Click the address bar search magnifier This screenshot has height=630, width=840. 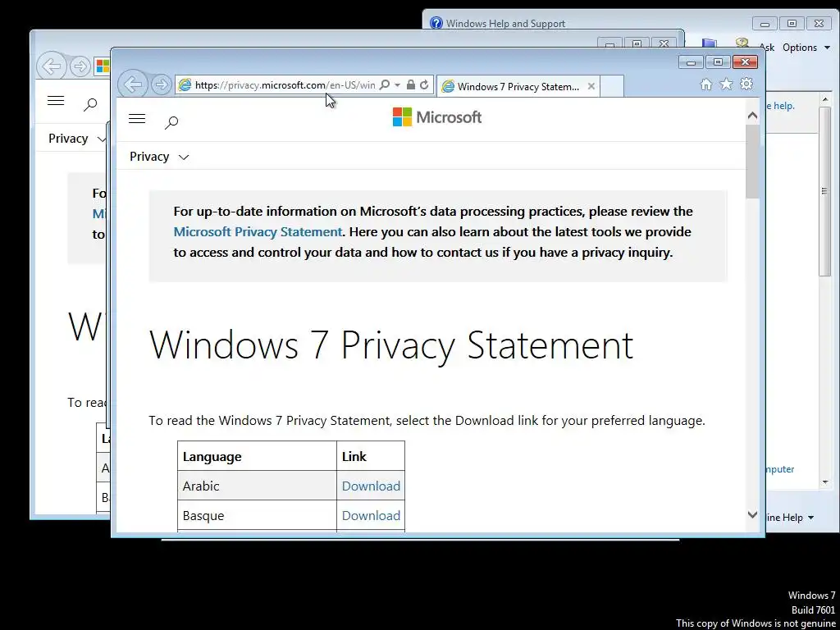(x=384, y=84)
